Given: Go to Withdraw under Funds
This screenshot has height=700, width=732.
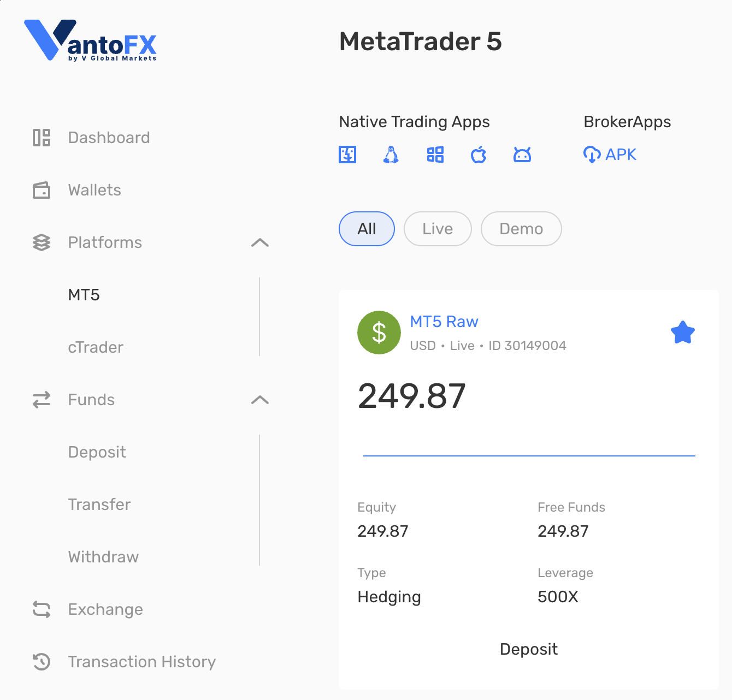Looking at the screenshot, I should (x=103, y=557).
